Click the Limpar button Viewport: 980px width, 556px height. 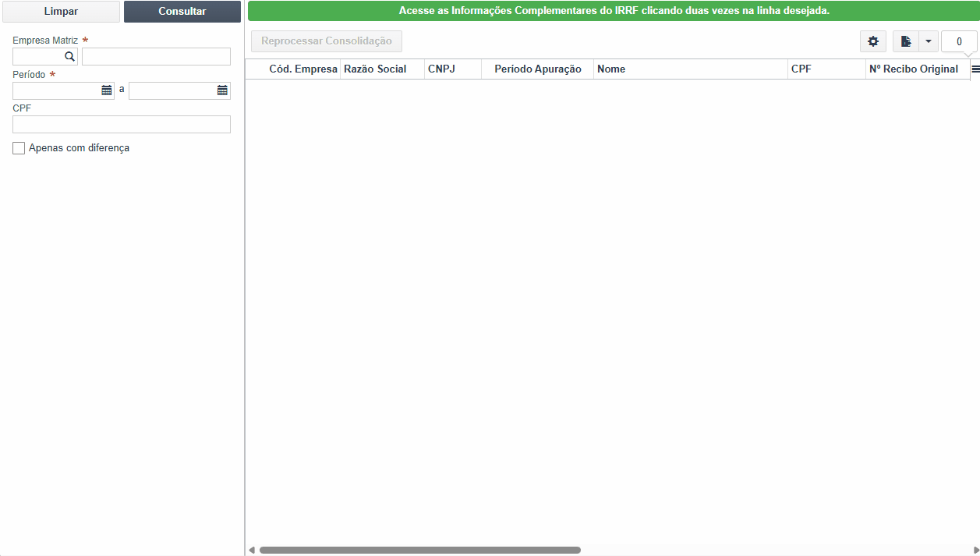tap(61, 12)
